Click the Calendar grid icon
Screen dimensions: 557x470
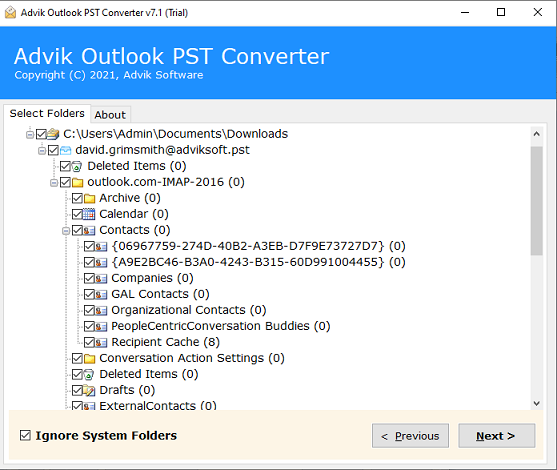(89, 214)
